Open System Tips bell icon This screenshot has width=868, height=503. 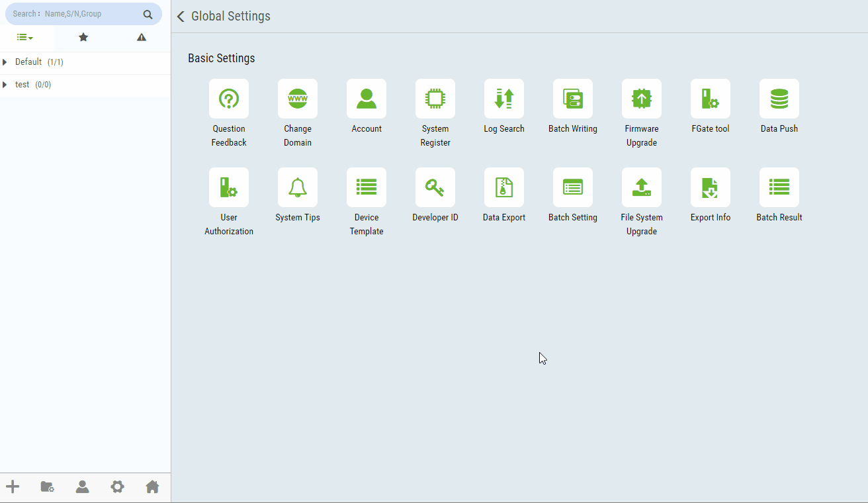click(298, 188)
